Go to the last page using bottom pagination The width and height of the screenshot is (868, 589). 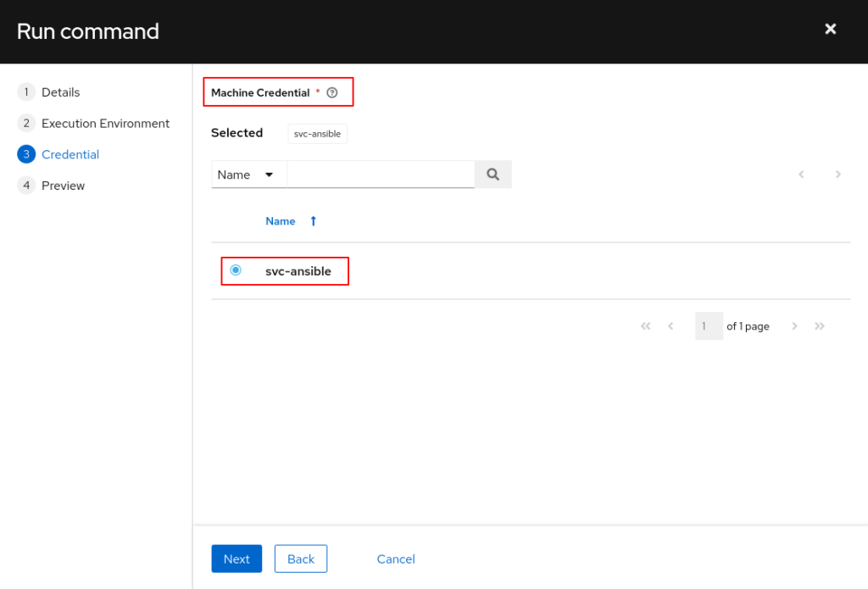[x=820, y=326]
